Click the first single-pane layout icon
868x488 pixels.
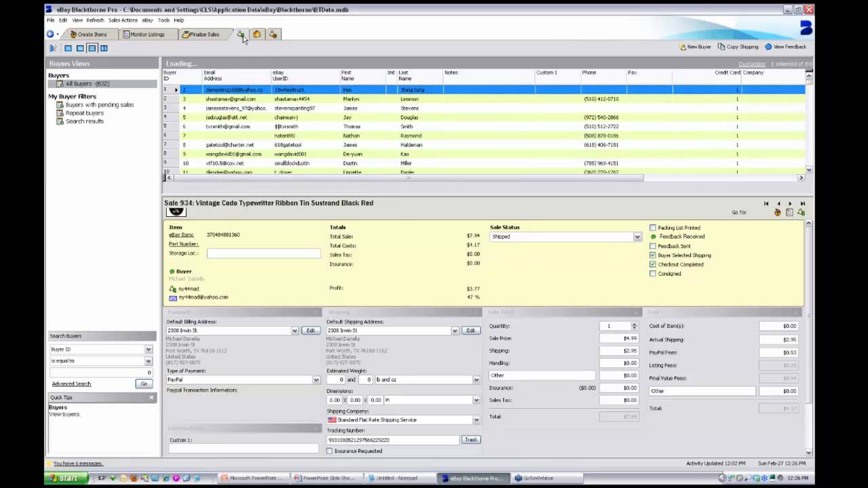[x=68, y=48]
